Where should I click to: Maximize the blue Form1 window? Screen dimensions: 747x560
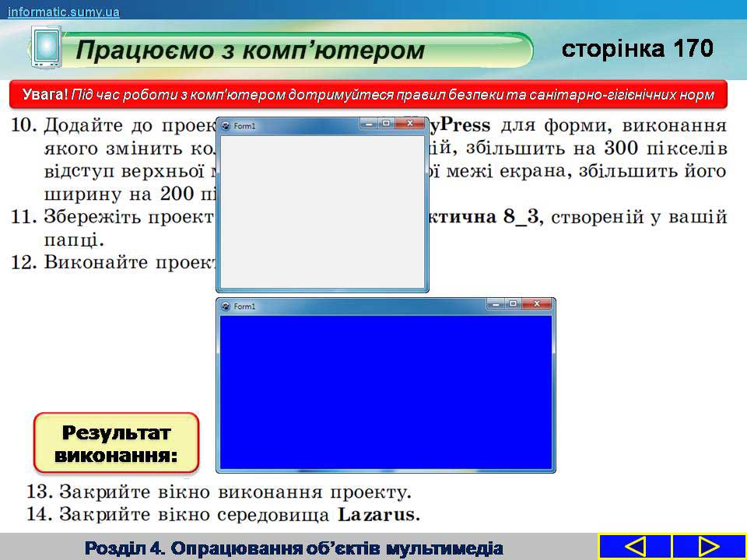[x=513, y=303]
